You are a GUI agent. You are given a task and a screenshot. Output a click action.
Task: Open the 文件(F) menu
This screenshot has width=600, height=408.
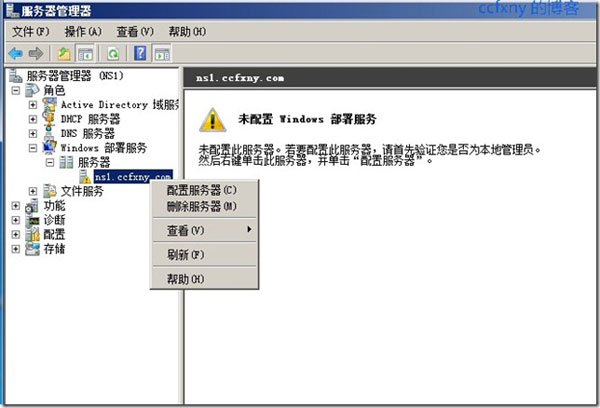pyautogui.click(x=31, y=31)
